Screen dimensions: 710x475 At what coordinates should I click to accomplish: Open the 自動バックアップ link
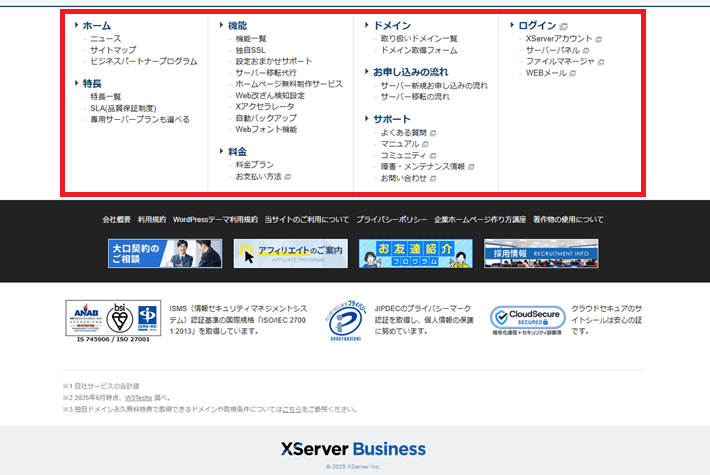pos(266,118)
